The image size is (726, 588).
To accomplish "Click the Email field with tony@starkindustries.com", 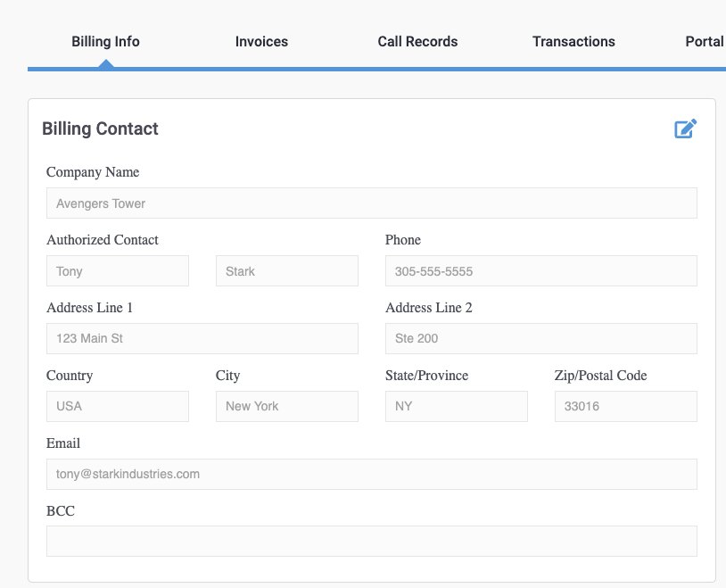I will coord(372,474).
